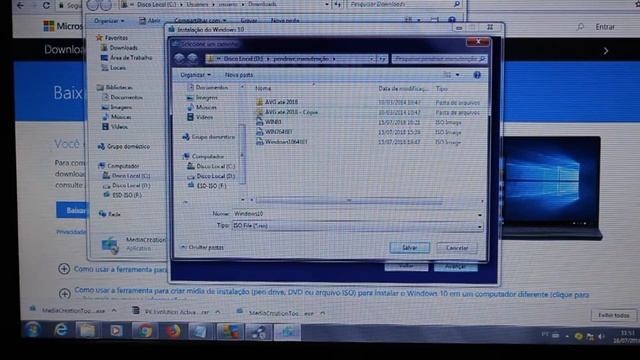Open Windows Explorer folder icon on taskbar

(87, 331)
